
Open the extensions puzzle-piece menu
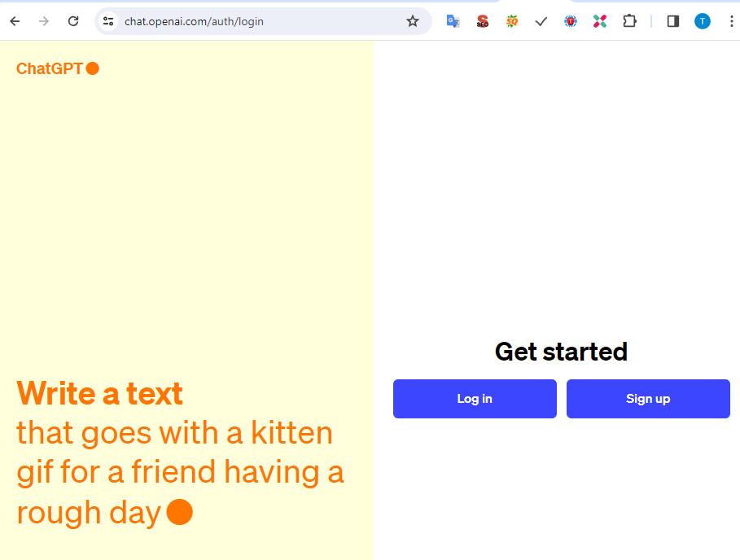coord(629,21)
